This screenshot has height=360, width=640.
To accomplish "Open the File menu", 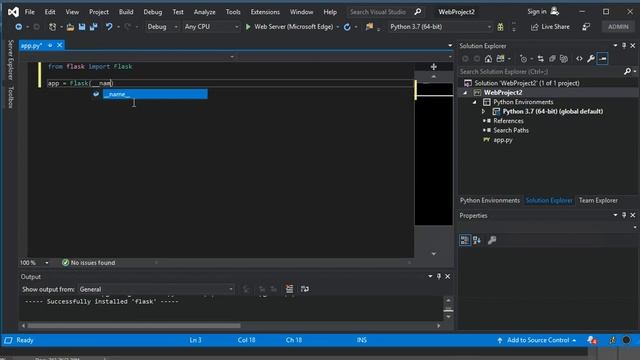I will [30, 12].
